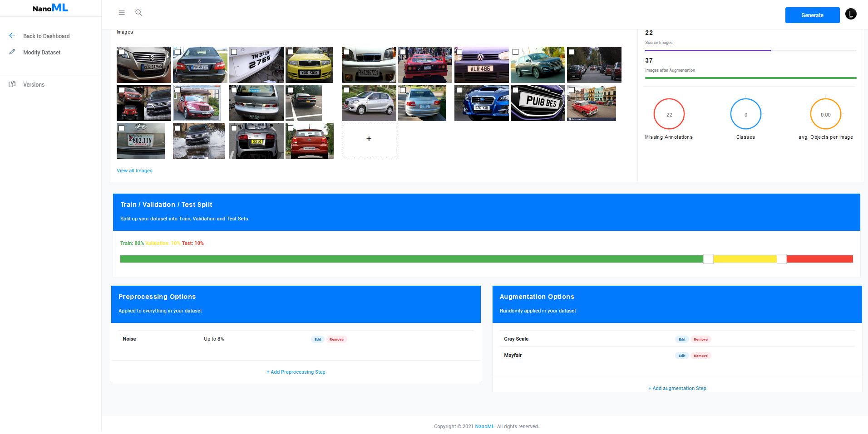The image size is (868, 434).
Task: Click the green Train portion of the split bar
Action: [x=411, y=259]
